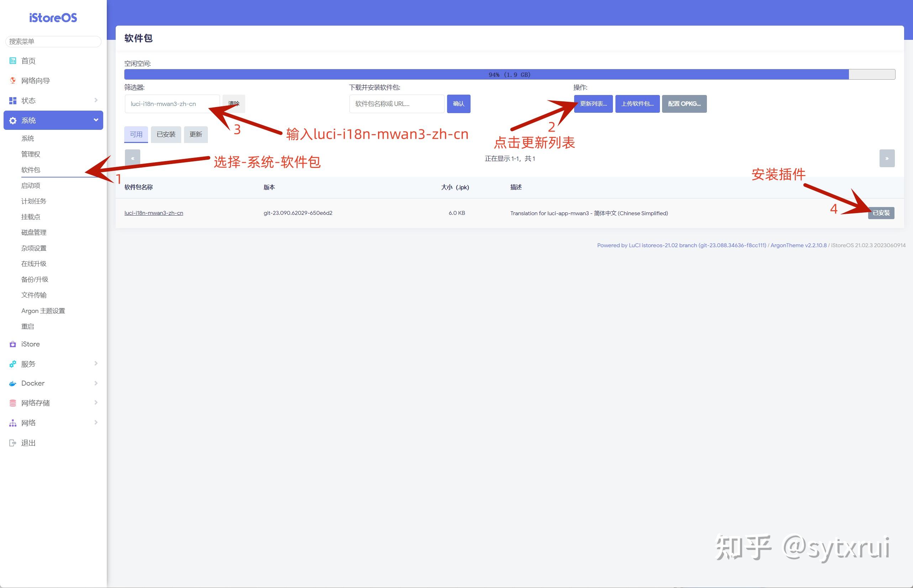This screenshot has height=588, width=913.
Task: Click the Docker whale icon
Action: (12, 383)
